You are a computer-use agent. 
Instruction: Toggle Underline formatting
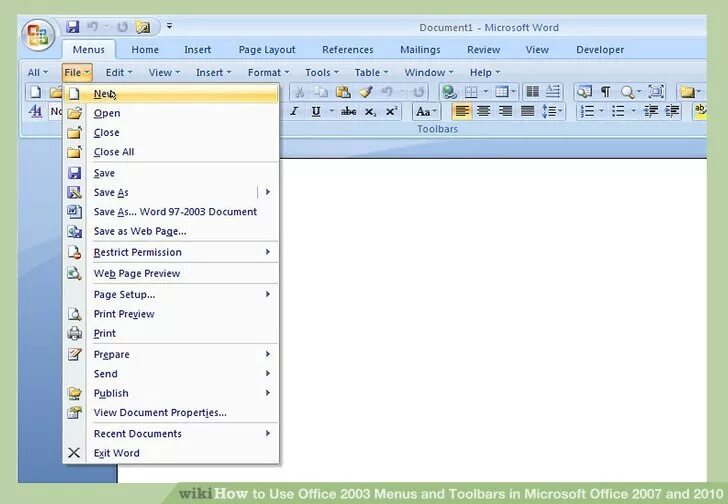point(316,111)
